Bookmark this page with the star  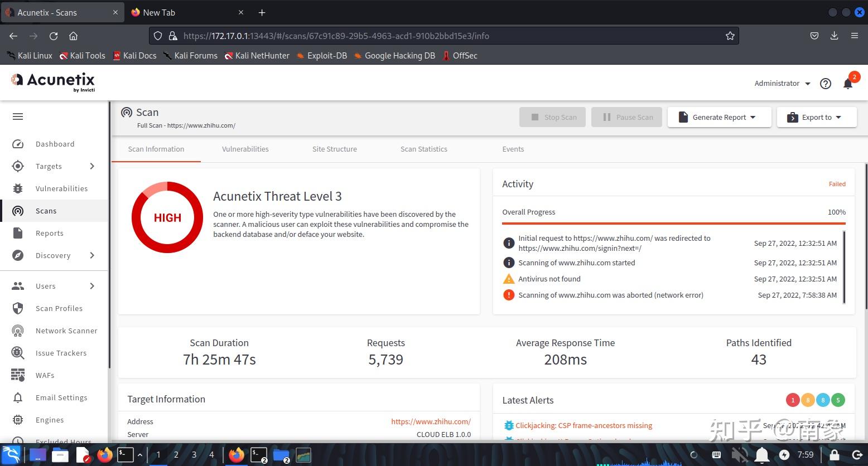[x=730, y=36]
